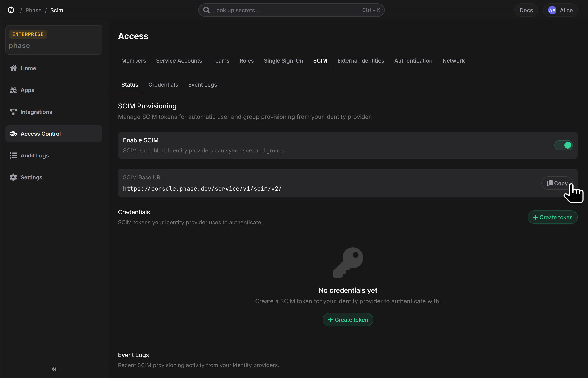Go to Integrations in the sidebar

[54, 112]
